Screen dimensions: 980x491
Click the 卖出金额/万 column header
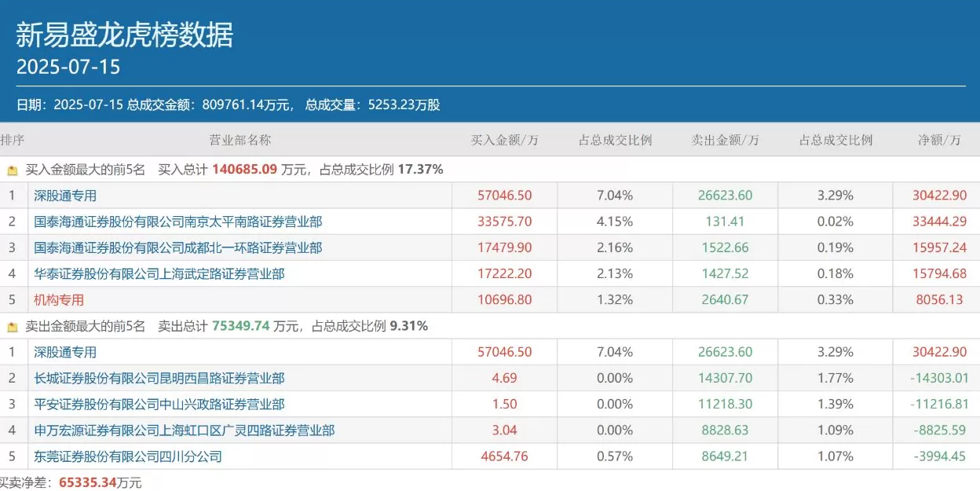coord(726,140)
